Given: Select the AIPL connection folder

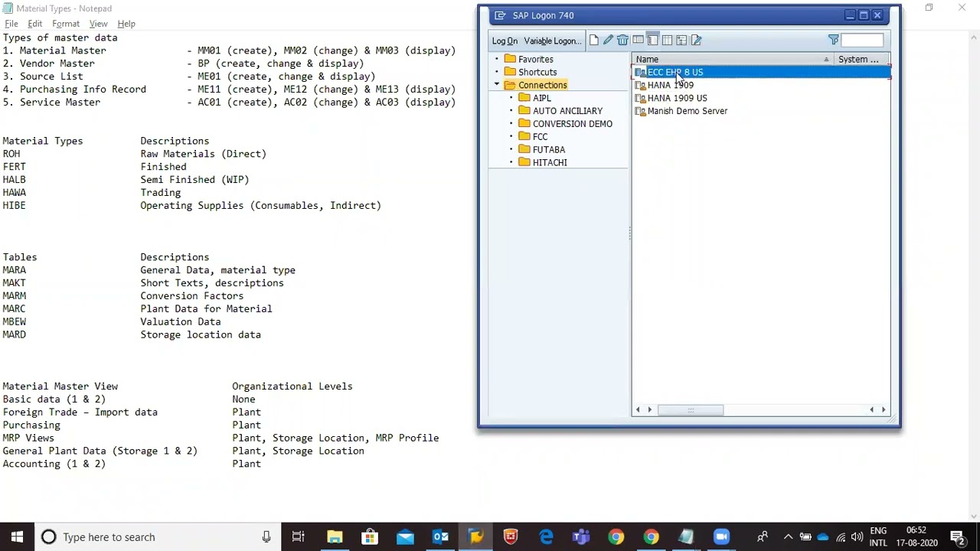Looking at the screenshot, I should 541,98.
